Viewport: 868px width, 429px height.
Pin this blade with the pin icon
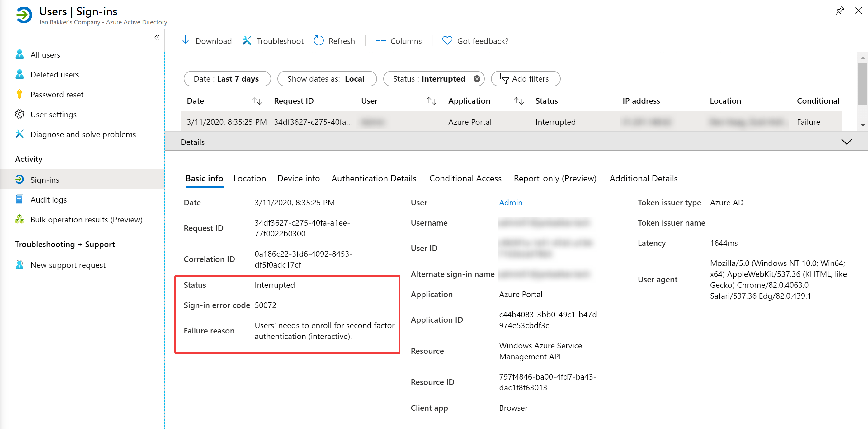[840, 11]
